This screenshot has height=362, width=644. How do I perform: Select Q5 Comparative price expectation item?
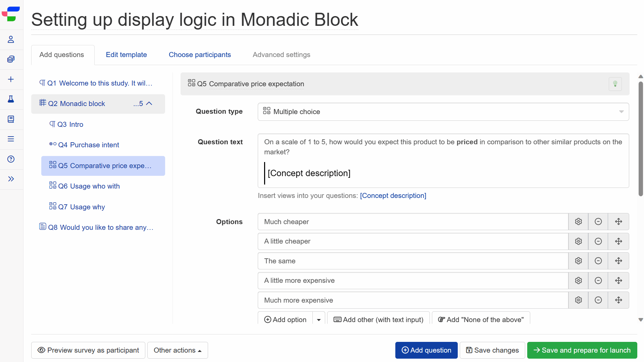click(103, 166)
